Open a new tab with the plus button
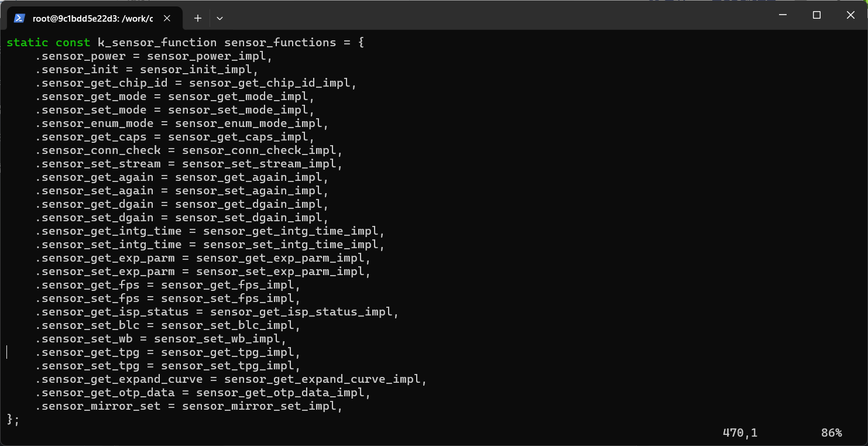 click(x=198, y=18)
